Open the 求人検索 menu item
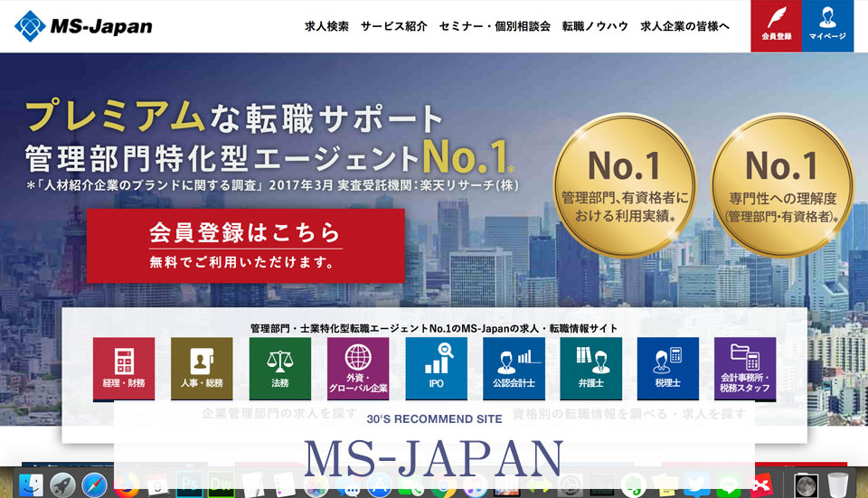The image size is (868, 498). (x=326, y=26)
